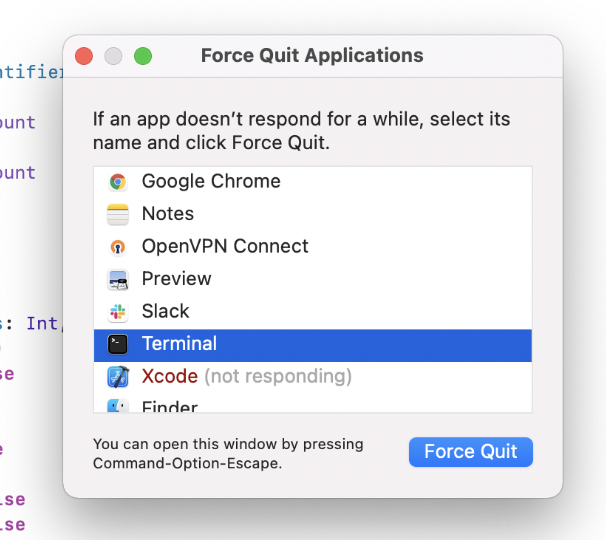The width and height of the screenshot is (606, 540).
Task: Choose OpenVPN Connect from the app list
Action: (225, 247)
